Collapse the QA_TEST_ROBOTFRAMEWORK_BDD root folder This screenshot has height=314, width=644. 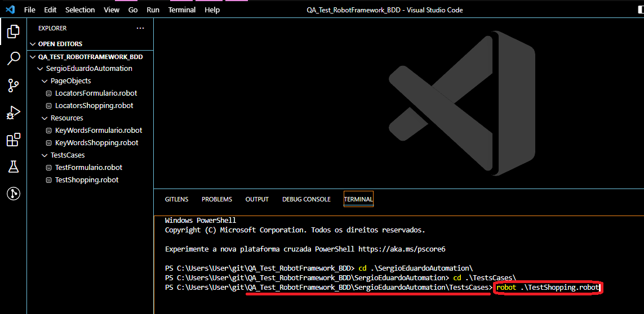point(33,57)
